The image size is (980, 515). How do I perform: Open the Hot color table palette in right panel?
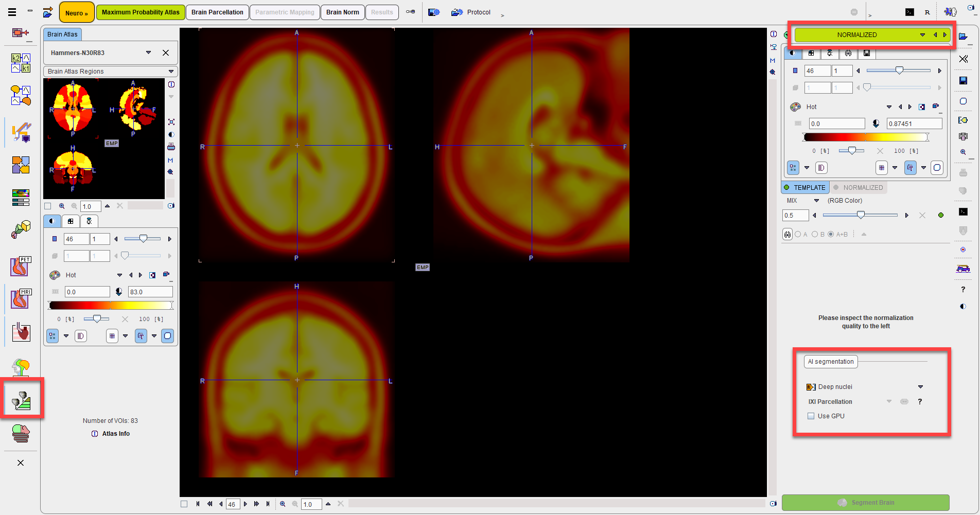coord(795,107)
